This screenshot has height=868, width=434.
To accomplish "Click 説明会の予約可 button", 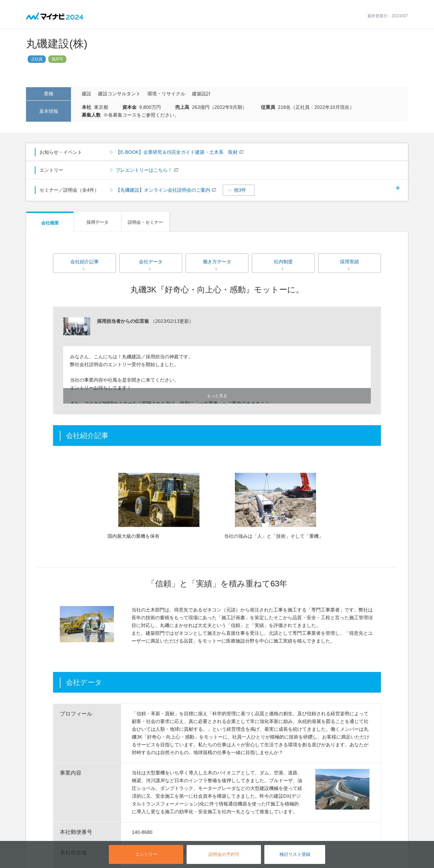I will 224,854.
